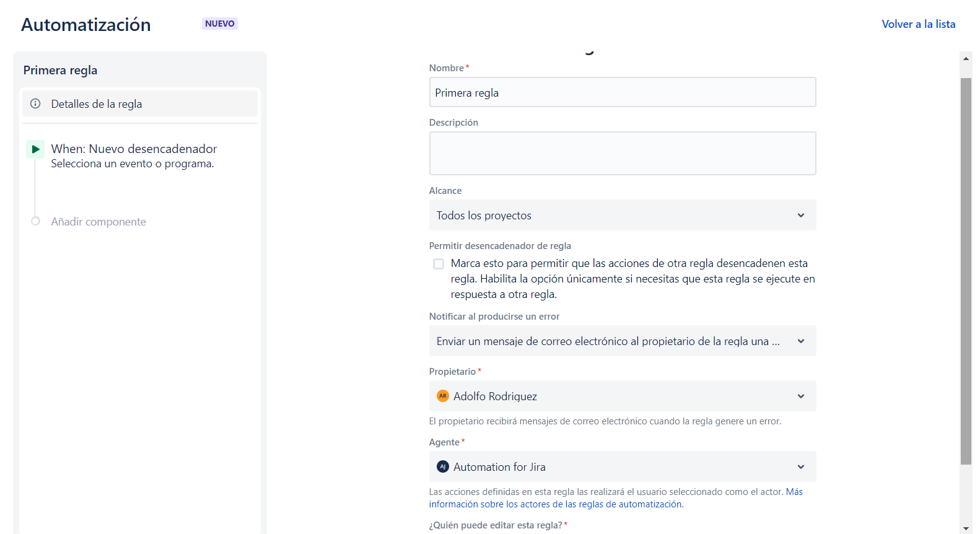
Task: Open the Notificar al producirse un error dropdown
Action: pyautogui.click(x=622, y=341)
